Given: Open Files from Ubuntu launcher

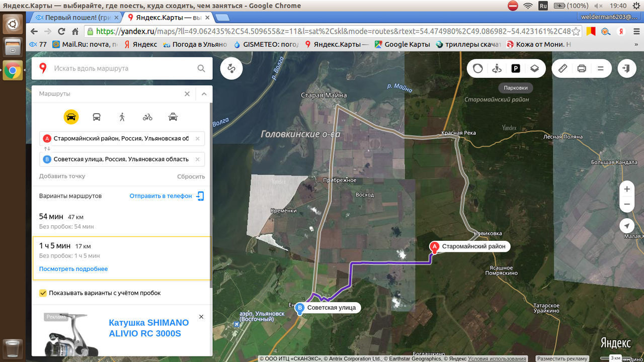Looking at the screenshot, I should pyautogui.click(x=13, y=47).
